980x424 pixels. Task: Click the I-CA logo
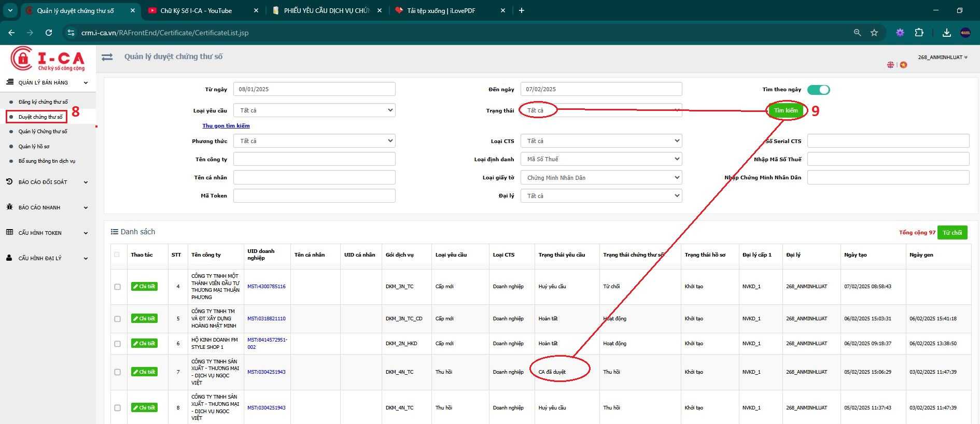pos(48,59)
